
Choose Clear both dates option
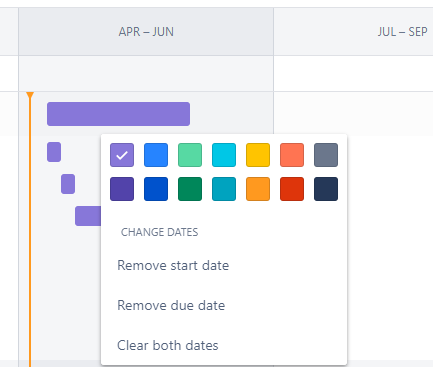(224, 345)
